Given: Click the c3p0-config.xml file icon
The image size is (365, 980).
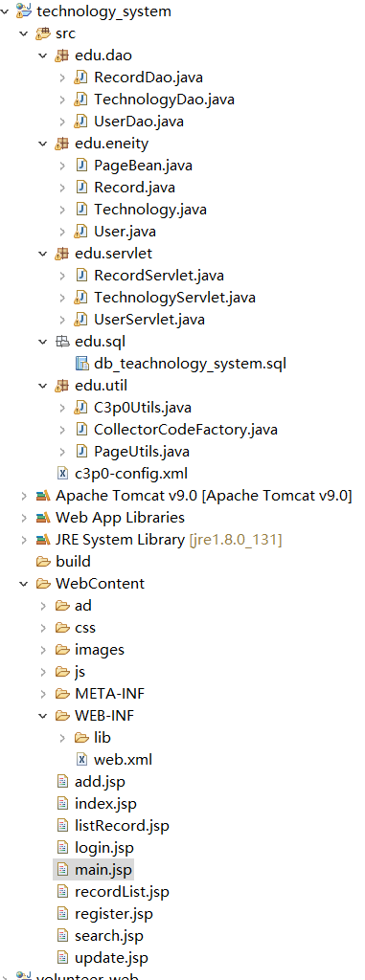Looking at the screenshot, I should click(x=62, y=473).
